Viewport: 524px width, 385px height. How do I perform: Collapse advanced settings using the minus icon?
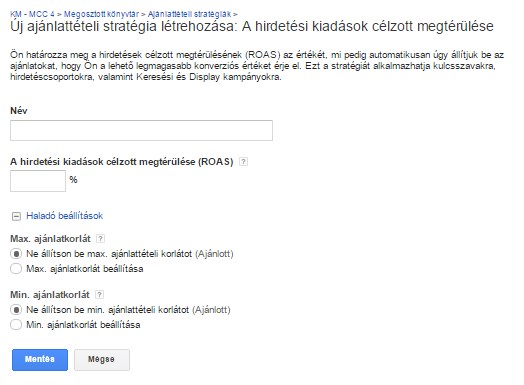tap(16, 216)
